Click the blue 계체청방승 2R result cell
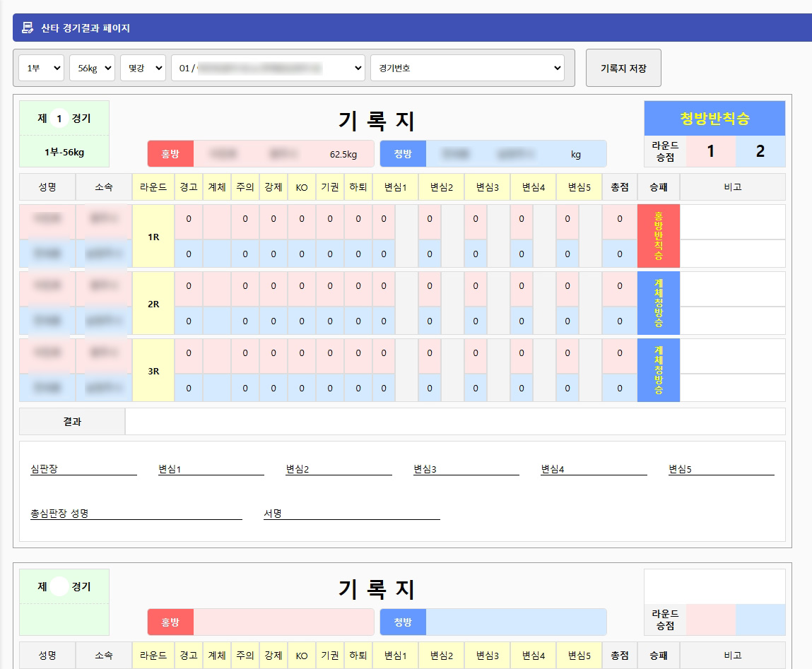The height and width of the screenshot is (669, 812). tap(658, 303)
